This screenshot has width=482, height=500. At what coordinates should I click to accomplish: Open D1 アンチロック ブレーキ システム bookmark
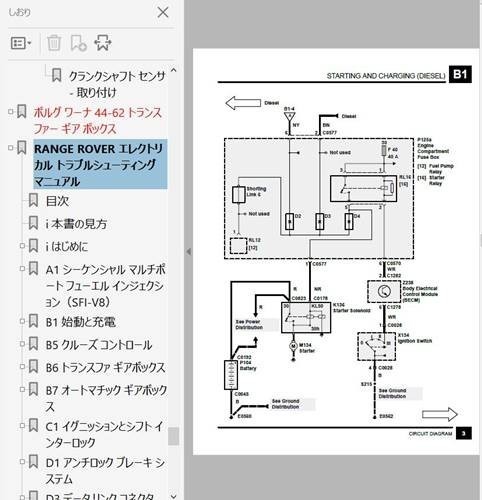click(105, 471)
